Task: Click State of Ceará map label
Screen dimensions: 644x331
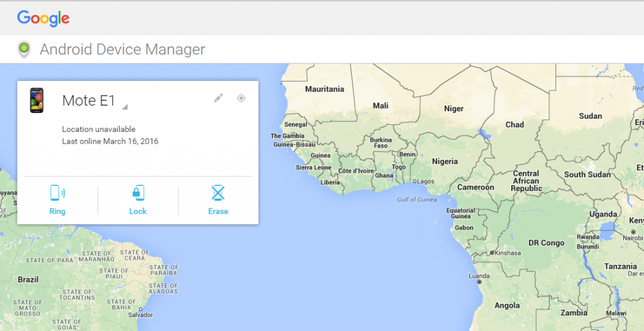Action: (x=135, y=255)
